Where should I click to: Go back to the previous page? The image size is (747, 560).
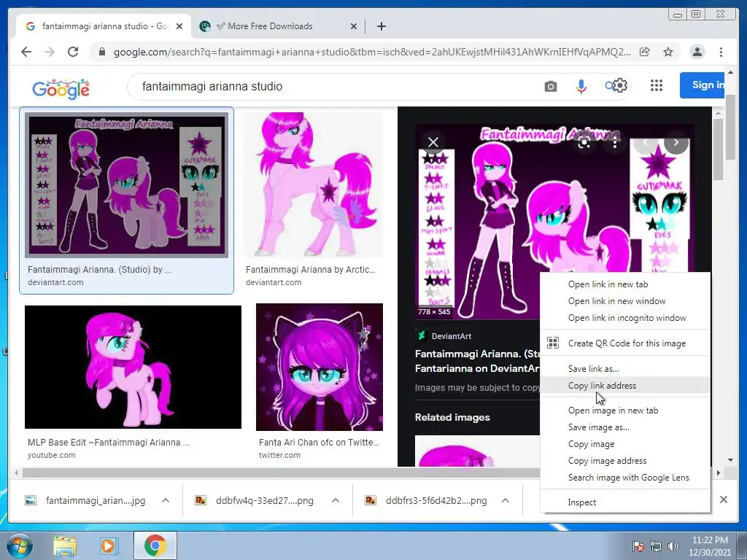coord(26,52)
